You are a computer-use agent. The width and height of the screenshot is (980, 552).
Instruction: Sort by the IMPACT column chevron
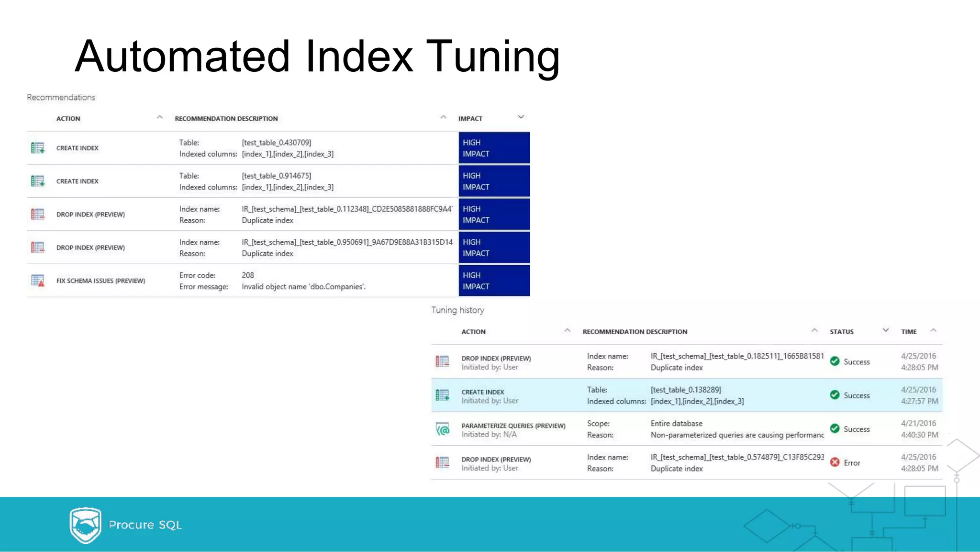point(521,117)
